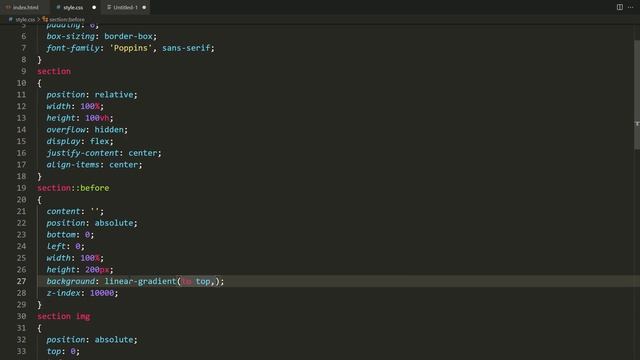Click 'position: relative;' on line 11

tap(92, 95)
